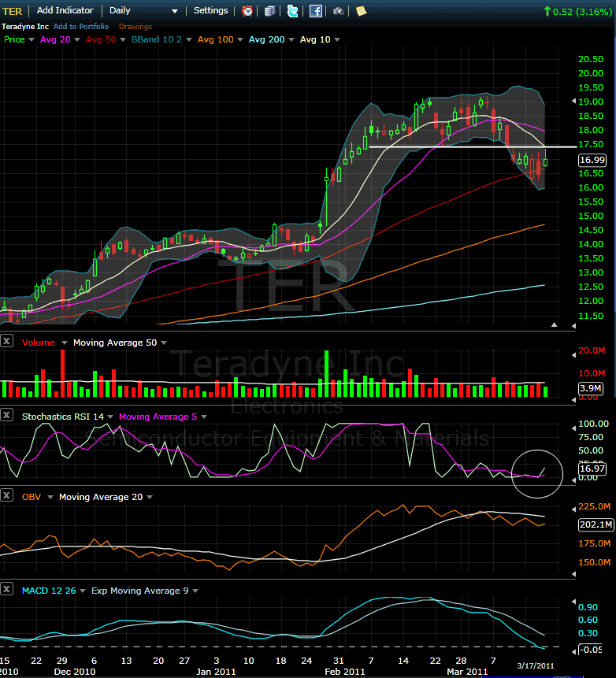This screenshot has height=678, width=616.
Task: Open the Drawings link
Action: click(x=135, y=27)
